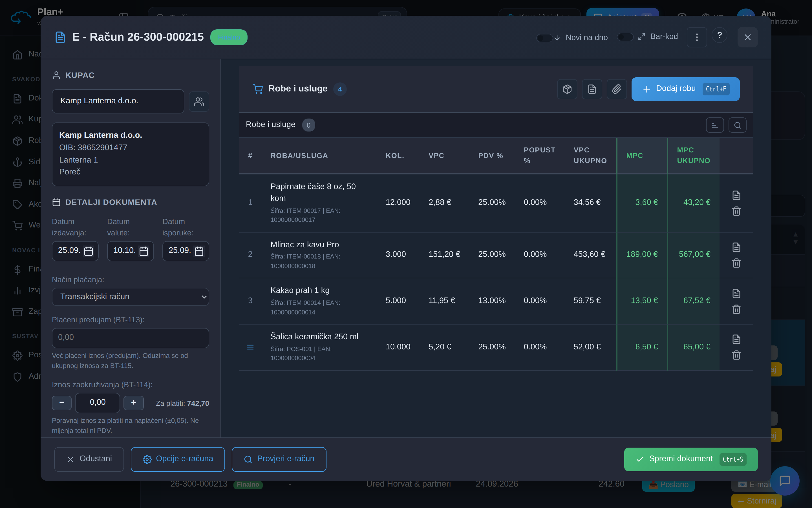The width and height of the screenshot is (812, 508).
Task: Open note for Kakao prah 1 kg row
Action: (x=736, y=294)
